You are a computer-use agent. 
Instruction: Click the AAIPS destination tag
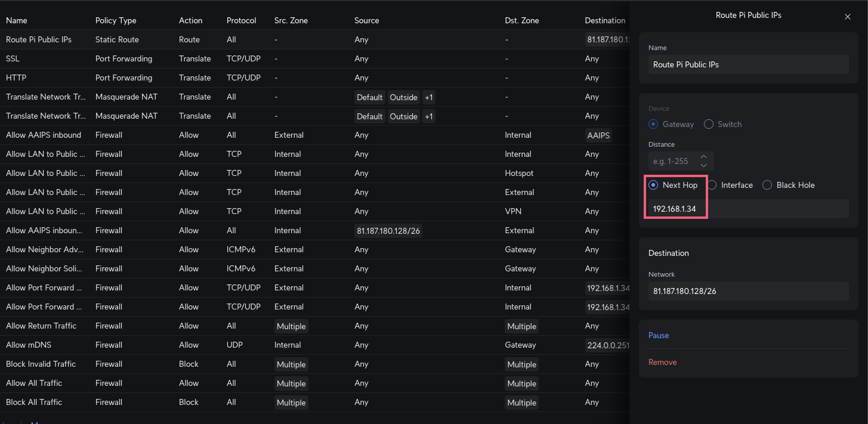click(x=598, y=135)
